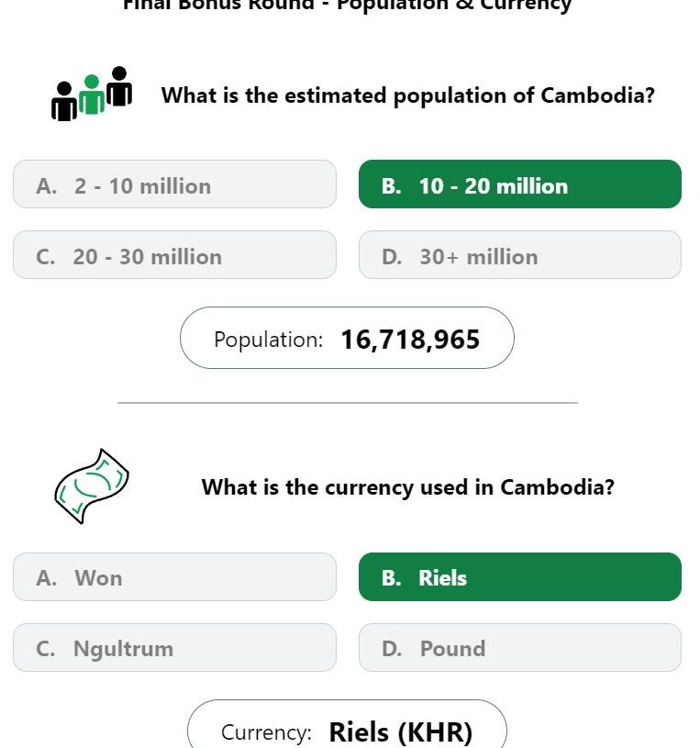
Task: Click the horizontal divider between questions
Action: coord(348,403)
